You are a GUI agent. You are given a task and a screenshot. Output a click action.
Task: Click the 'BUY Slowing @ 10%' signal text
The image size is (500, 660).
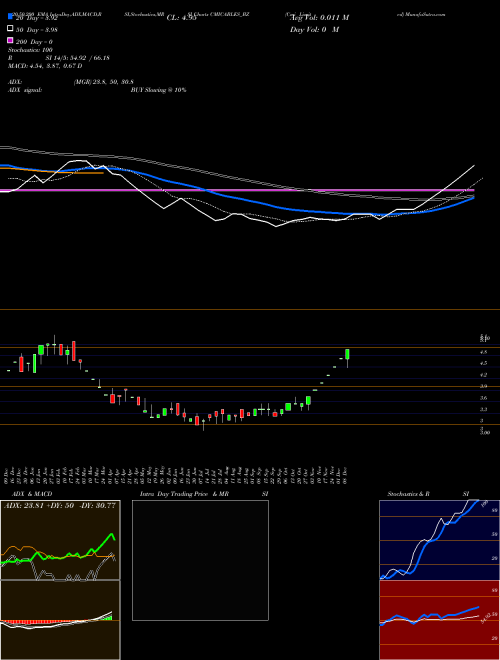tap(158, 90)
